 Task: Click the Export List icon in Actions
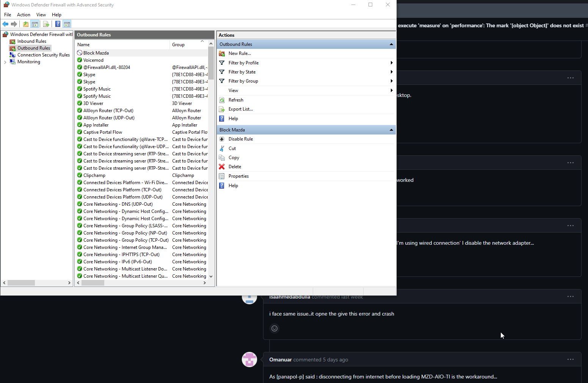pos(222,109)
